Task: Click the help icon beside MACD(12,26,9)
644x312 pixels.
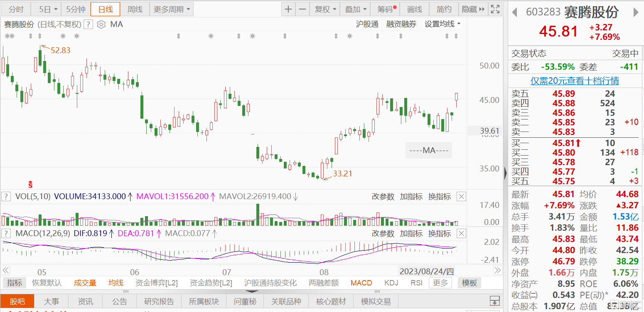Action: 6,234
